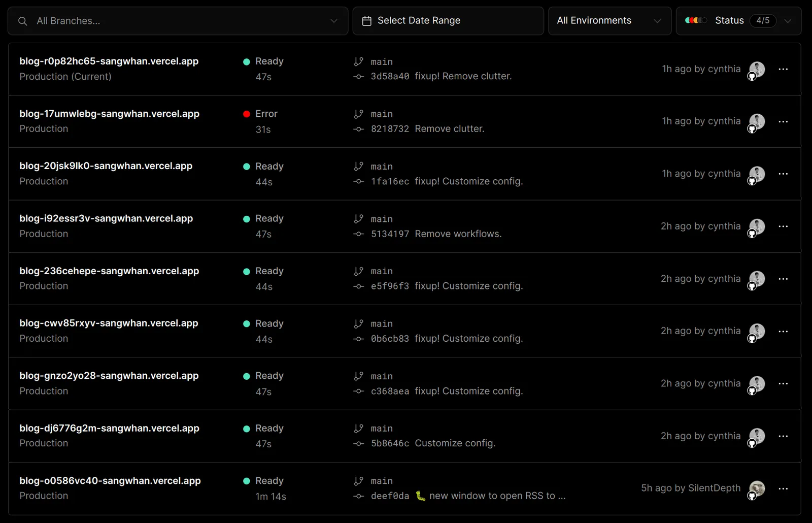Image resolution: width=812 pixels, height=523 pixels.
Task: Open deployment blog-o0586vc40-sangwhan.vercel.app
Action: 110,481
